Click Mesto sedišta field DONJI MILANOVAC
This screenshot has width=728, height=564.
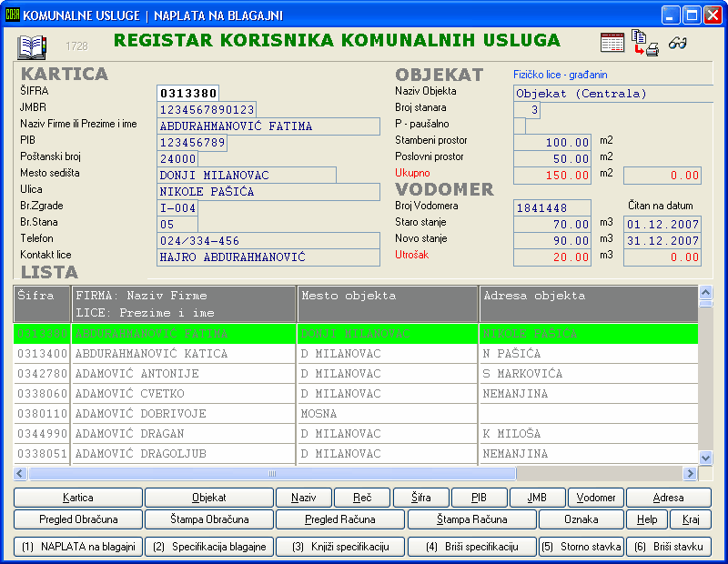click(247, 176)
